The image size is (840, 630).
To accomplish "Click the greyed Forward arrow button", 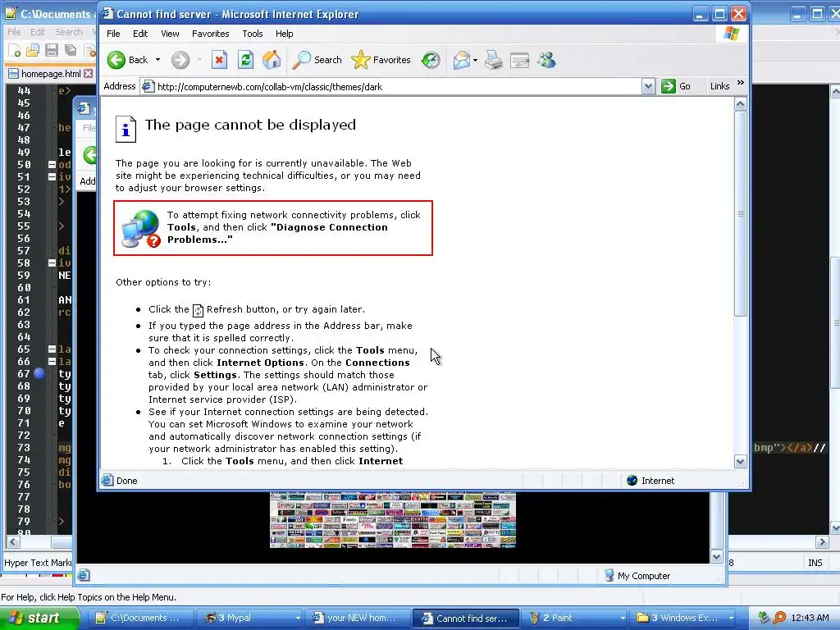I will [x=180, y=60].
